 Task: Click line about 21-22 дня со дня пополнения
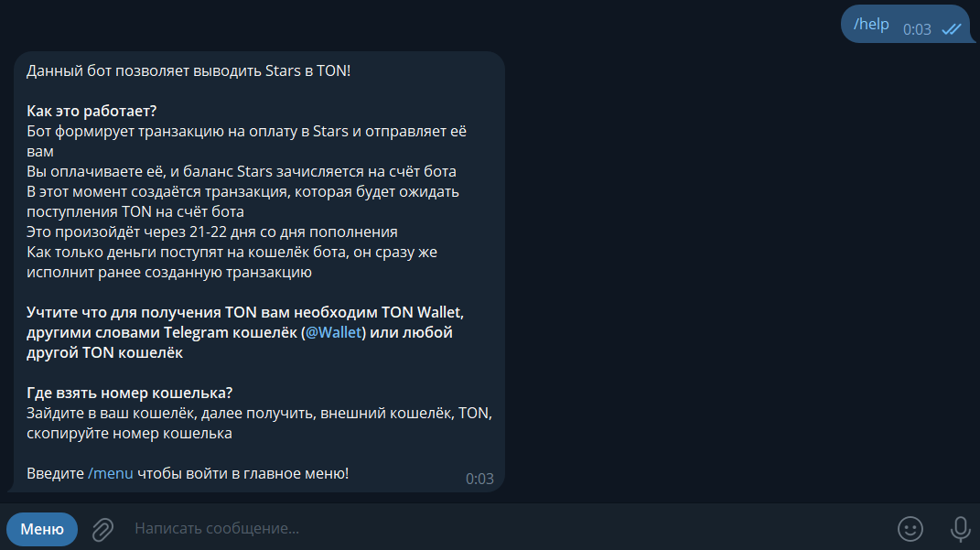click(x=212, y=232)
